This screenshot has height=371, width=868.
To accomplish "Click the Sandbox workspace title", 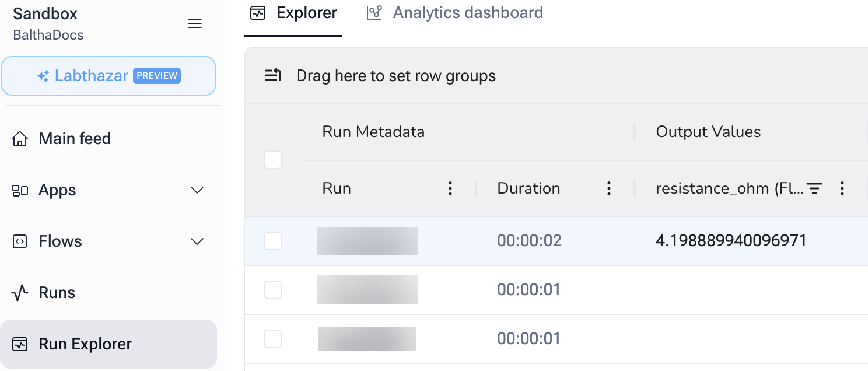I will click(x=45, y=14).
